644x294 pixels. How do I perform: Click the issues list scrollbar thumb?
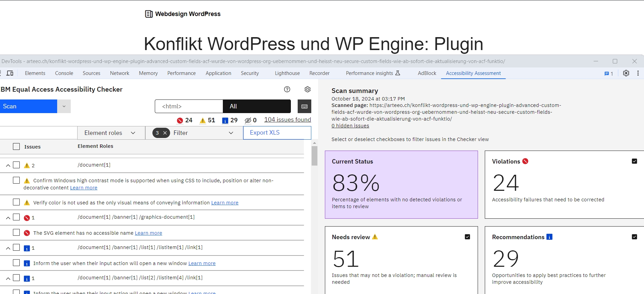tap(314, 156)
